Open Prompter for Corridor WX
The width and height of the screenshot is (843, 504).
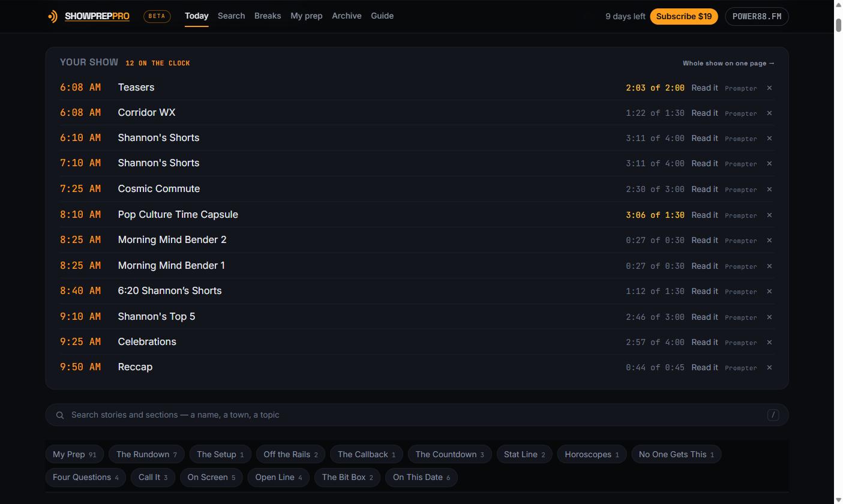click(741, 113)
